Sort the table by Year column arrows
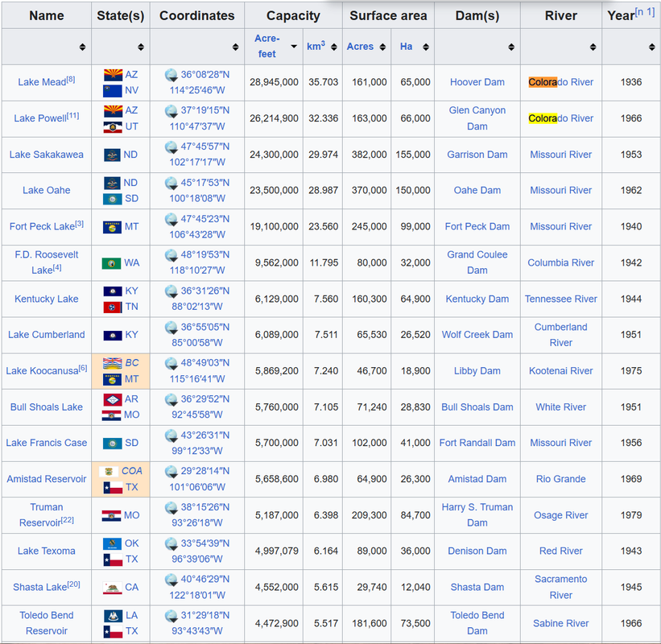The image size is (661, 644). 651,47
